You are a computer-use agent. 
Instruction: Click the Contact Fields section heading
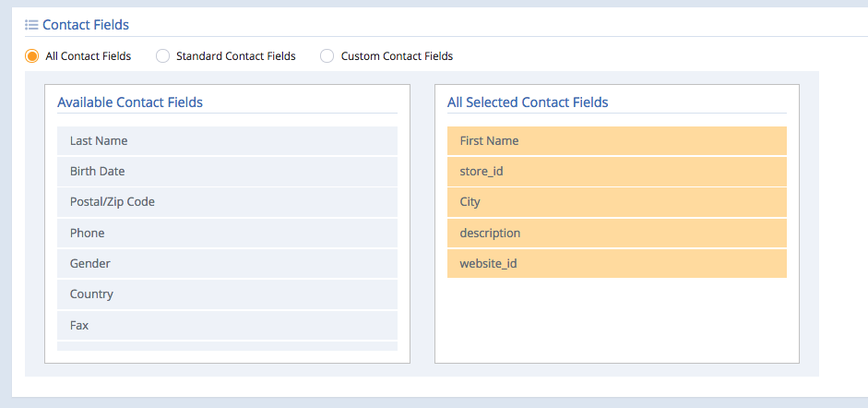(86, 25)
